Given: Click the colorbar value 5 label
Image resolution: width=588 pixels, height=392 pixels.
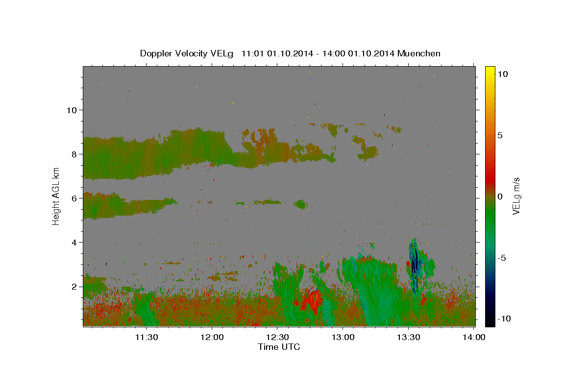Looking at the screenshot, I should 500,135.
